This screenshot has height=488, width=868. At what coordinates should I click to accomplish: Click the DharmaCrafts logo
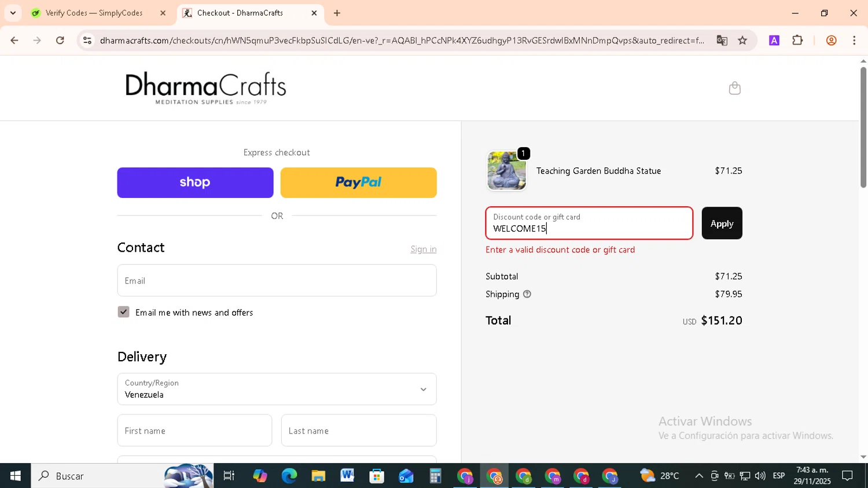click(x=205, y=88)
